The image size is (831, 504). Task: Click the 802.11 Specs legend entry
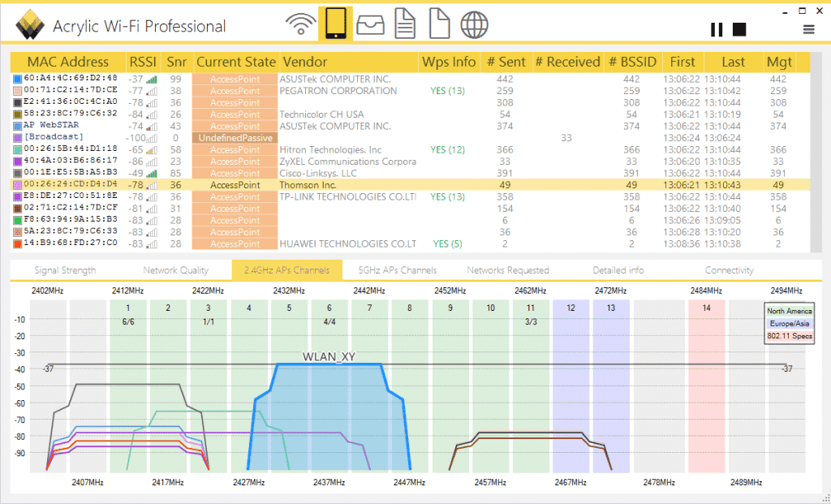789,336
